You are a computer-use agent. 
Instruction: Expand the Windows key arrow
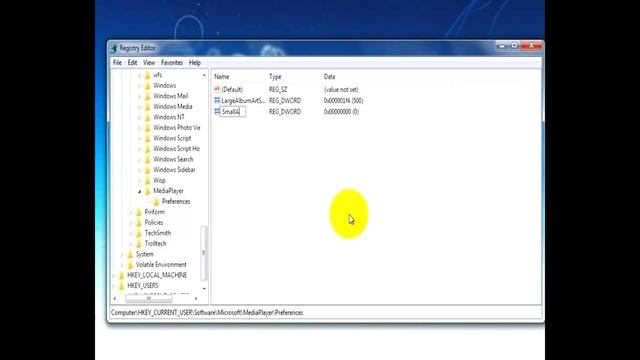(x=140, y=86)
